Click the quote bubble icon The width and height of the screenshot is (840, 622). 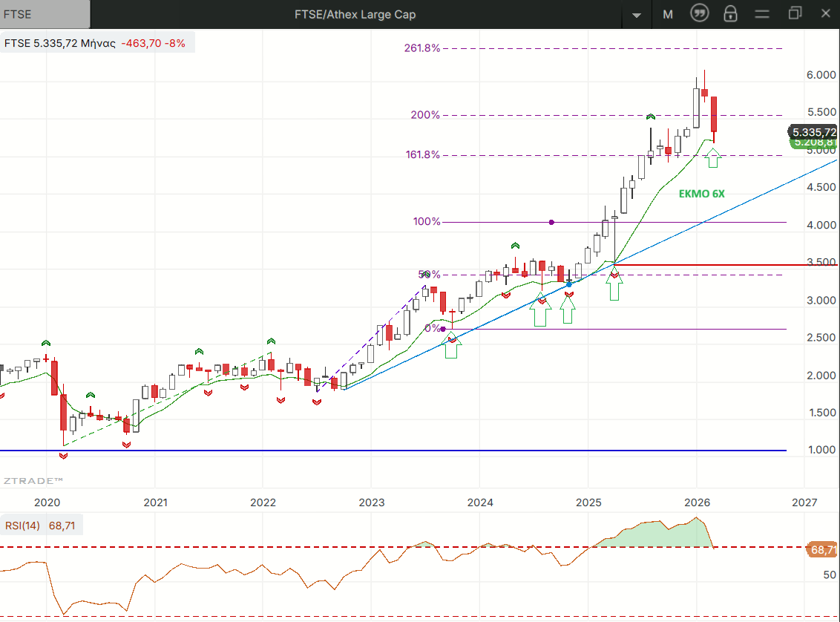pyautogui.click(x=699, y=13)
